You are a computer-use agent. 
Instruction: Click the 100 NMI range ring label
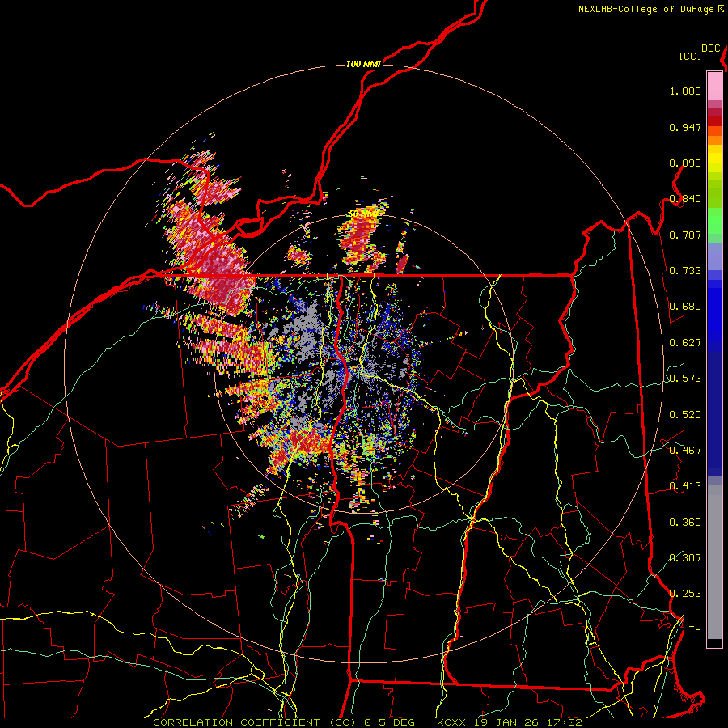(363, 64)
